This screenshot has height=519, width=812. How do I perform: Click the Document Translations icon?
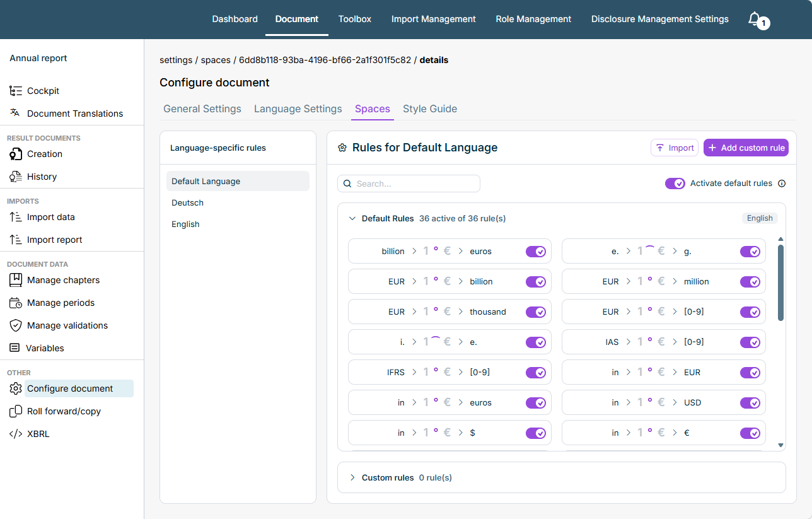(x=16, y=113)
